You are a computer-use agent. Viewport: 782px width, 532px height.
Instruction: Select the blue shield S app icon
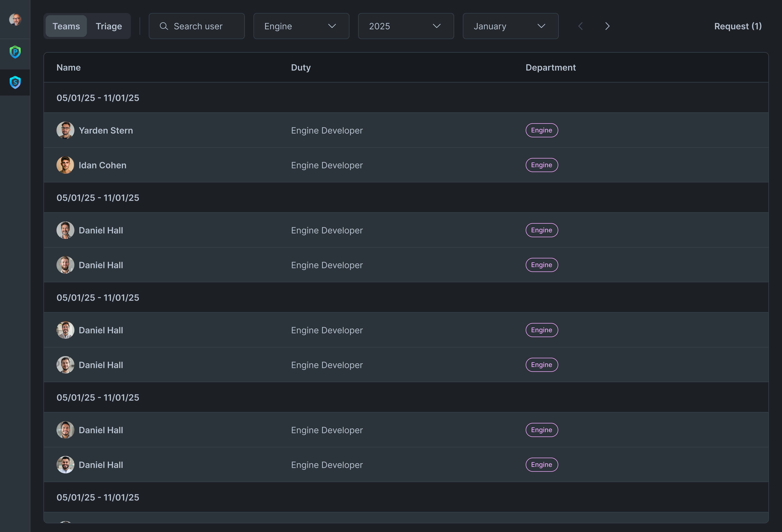pos(15,82)
